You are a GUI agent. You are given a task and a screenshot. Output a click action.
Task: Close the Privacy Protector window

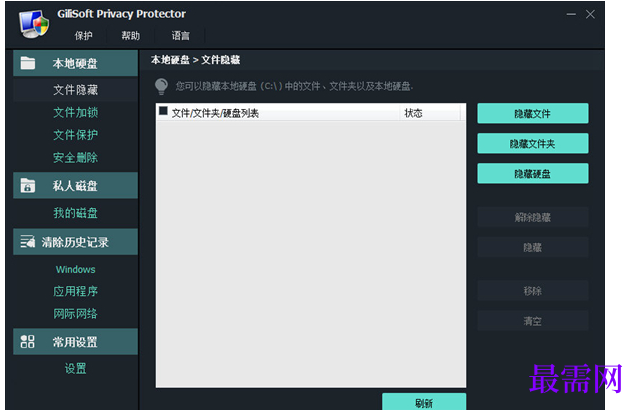click(x=590, y=14)
